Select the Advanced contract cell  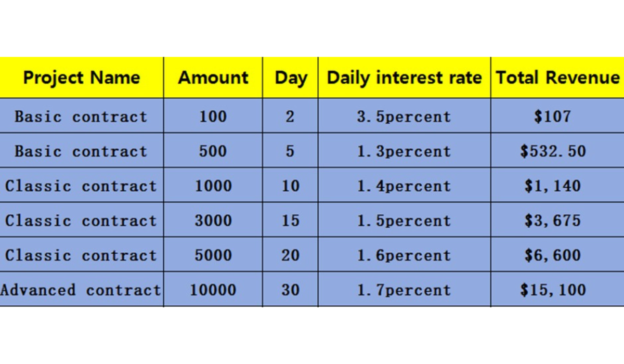tap(81, 290)
